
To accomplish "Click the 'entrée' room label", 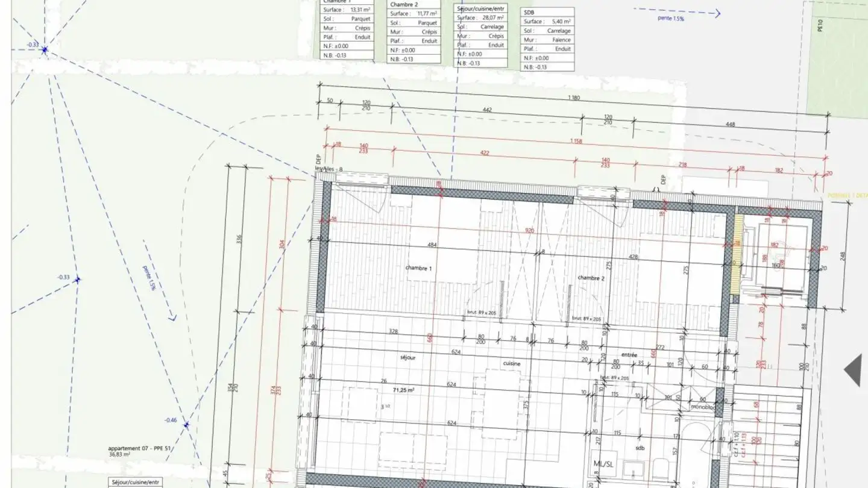I will 629,355.
